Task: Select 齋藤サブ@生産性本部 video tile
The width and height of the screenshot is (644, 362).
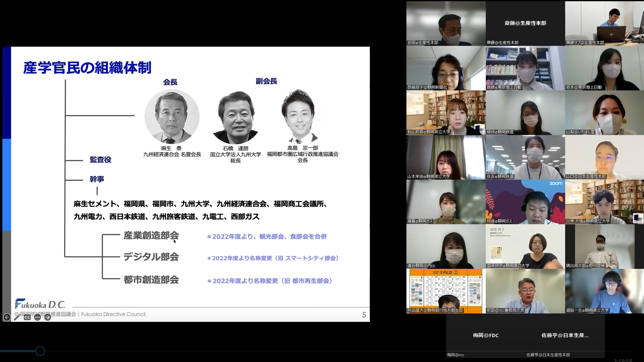Action: tap(605, 24)
